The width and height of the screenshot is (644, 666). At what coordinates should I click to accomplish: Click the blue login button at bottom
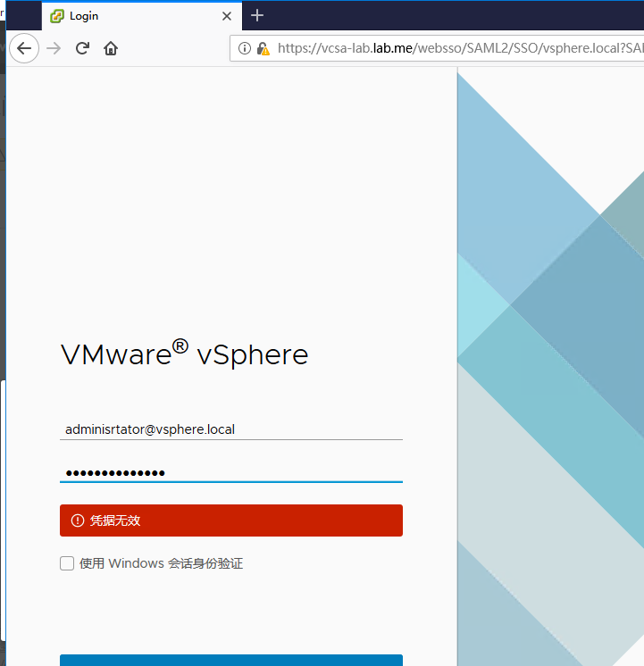click(231, 660)
